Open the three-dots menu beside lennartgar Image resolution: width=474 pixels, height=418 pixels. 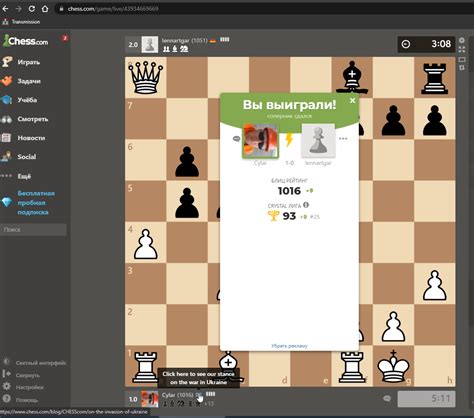click(343, 139)
